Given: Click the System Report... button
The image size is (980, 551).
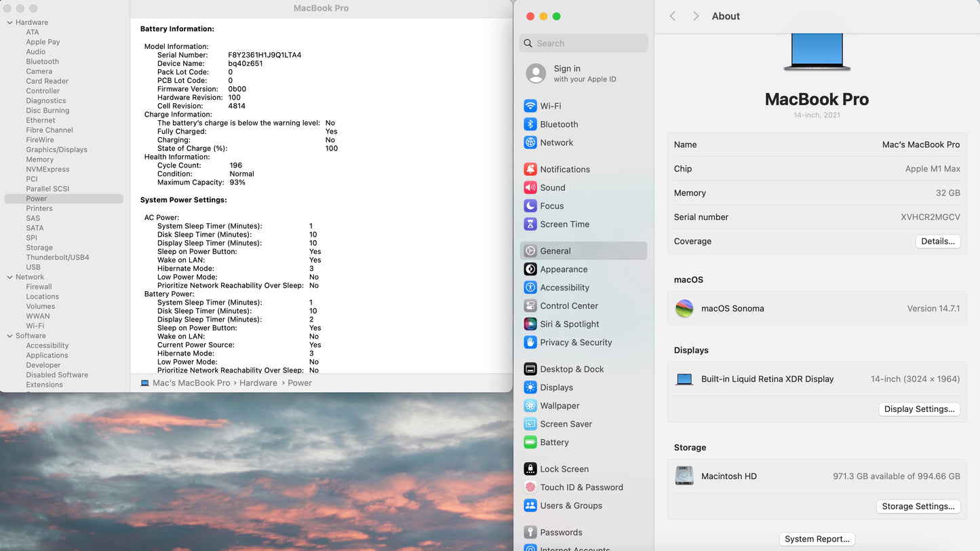Looking at the screenshot, I should coord(817,539).
